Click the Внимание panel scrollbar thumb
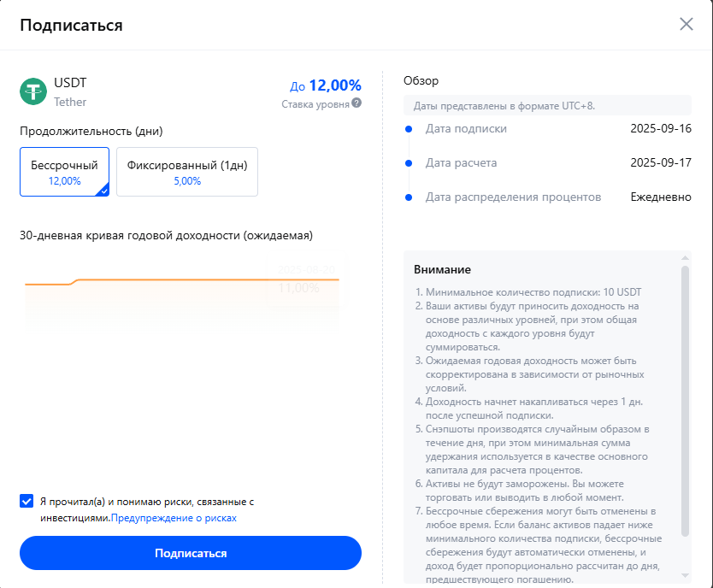 tap(686, 401)
